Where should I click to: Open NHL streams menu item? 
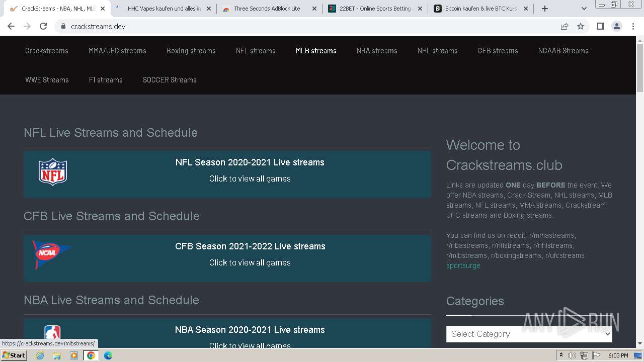438,51
